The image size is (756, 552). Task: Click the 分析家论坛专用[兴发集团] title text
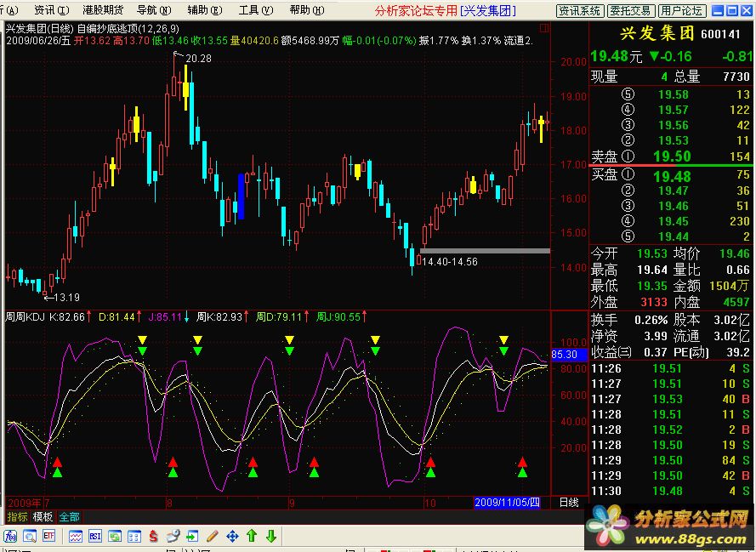coord(445,10)
